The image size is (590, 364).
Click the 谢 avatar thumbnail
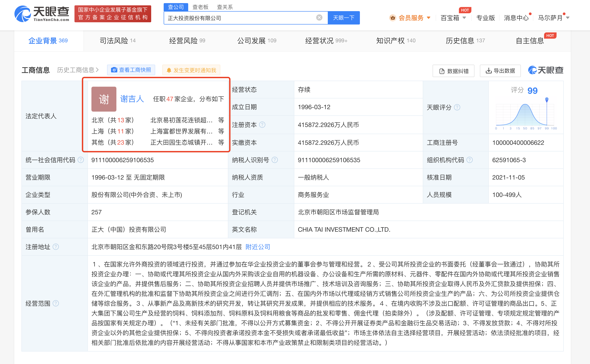[104, 99]
